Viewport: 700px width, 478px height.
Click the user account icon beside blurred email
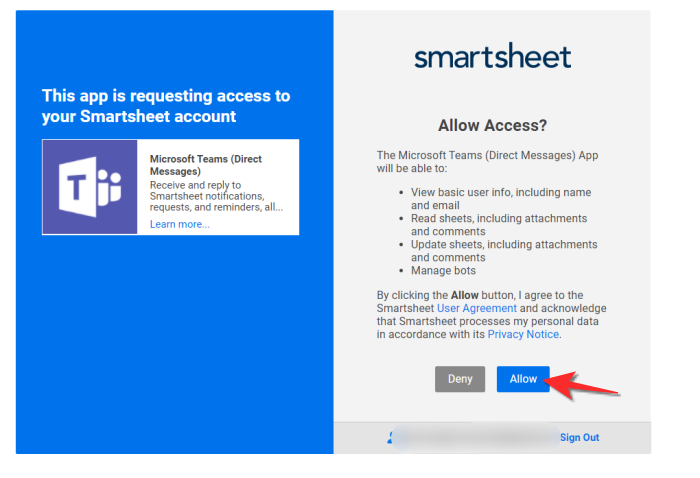tap(391, 437)
